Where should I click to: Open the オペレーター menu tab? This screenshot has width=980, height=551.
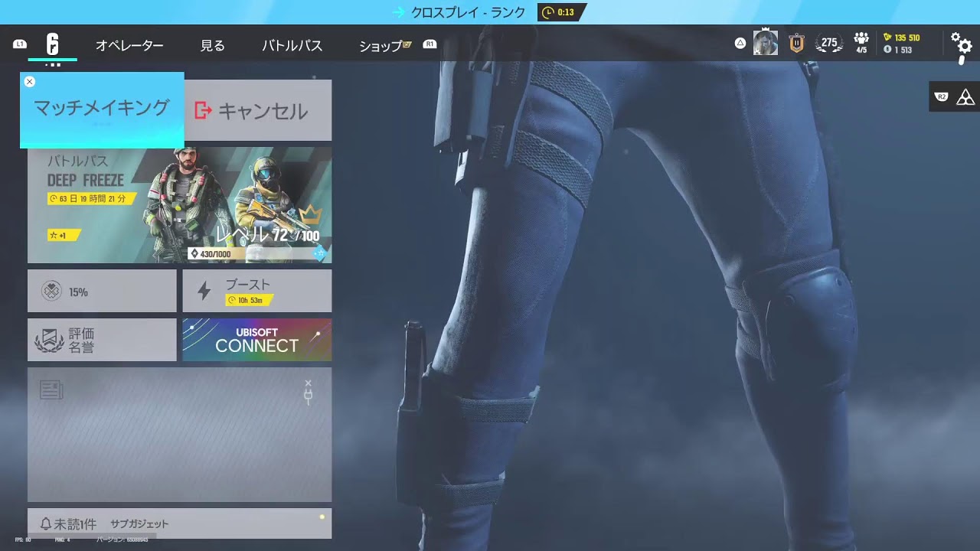[x=129, y=46]
